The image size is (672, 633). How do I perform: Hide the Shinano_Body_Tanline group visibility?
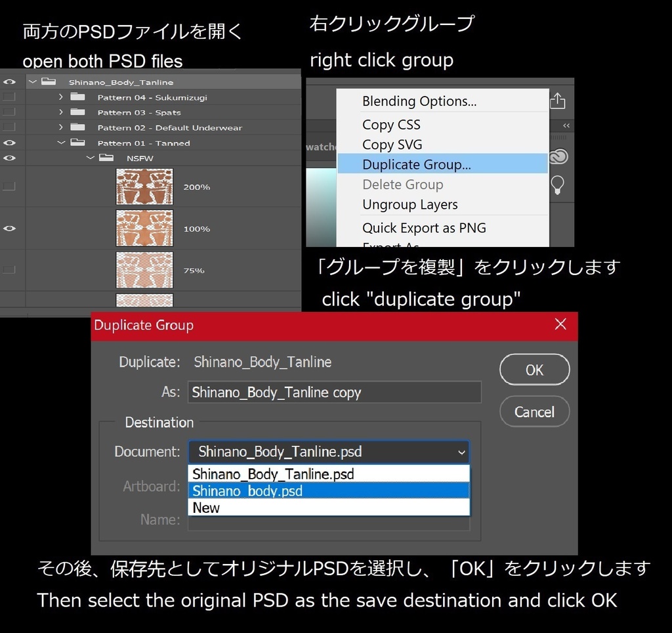[x=9, y=81]
